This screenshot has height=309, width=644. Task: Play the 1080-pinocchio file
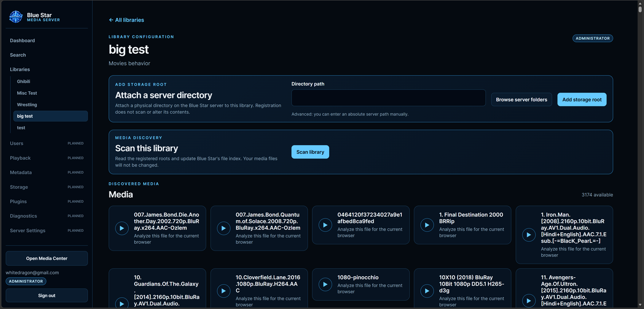pos(325,285)
